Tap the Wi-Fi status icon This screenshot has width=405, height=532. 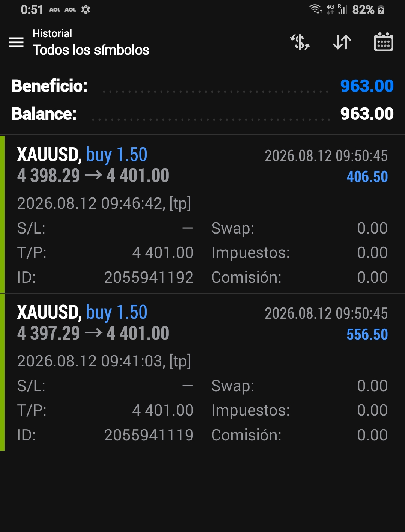316,9
